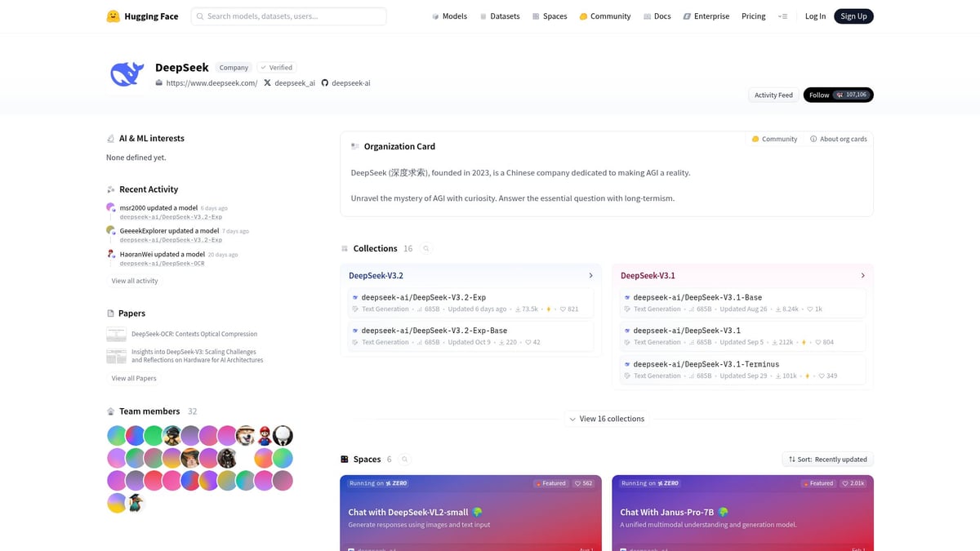Click the Mario team member avatar
980x551 pixels.
tap(264, 435)
